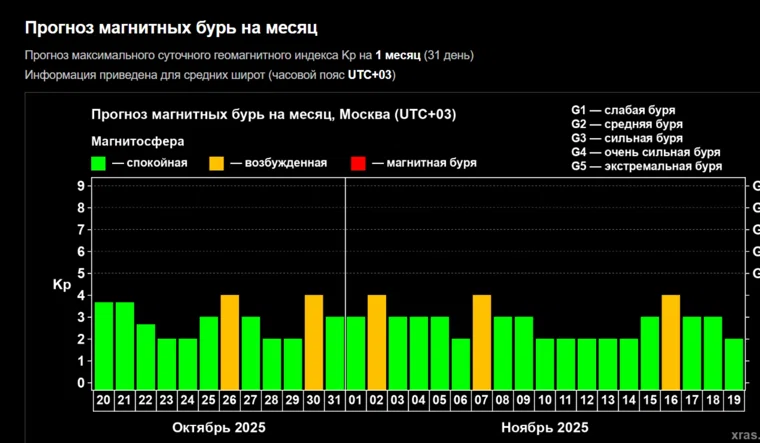The width and height of the screenshot is (760, 443).
Task: Click the Kp axis label
Action: pos(60,285)
